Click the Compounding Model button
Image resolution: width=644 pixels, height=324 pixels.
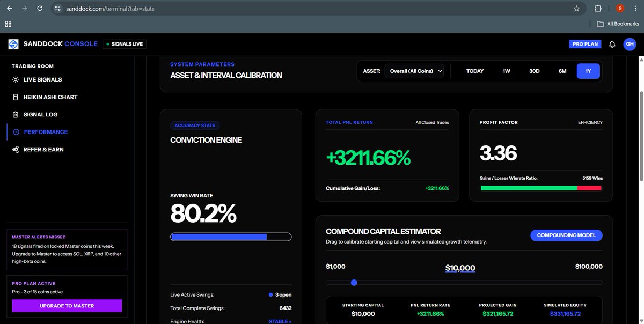click(566, 235)
